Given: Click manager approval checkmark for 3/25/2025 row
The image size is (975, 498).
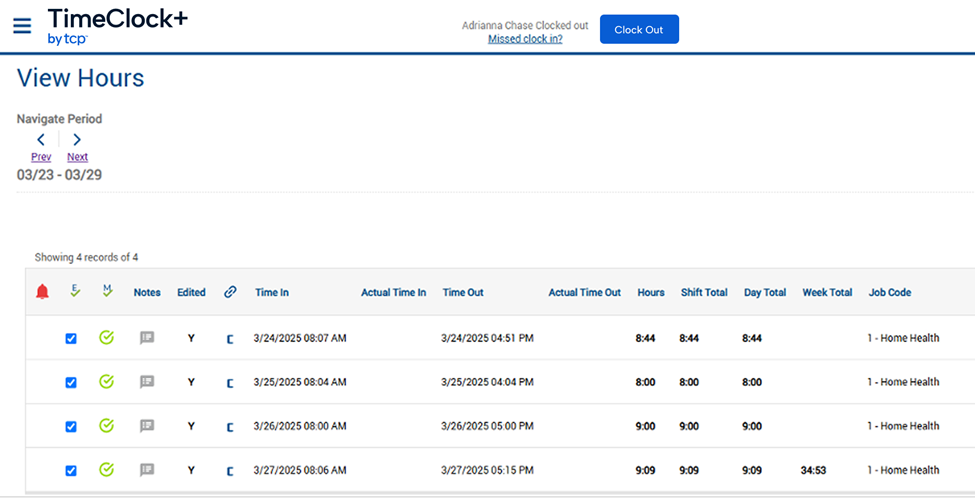Looking at the screenshot, I should point(107,382).
